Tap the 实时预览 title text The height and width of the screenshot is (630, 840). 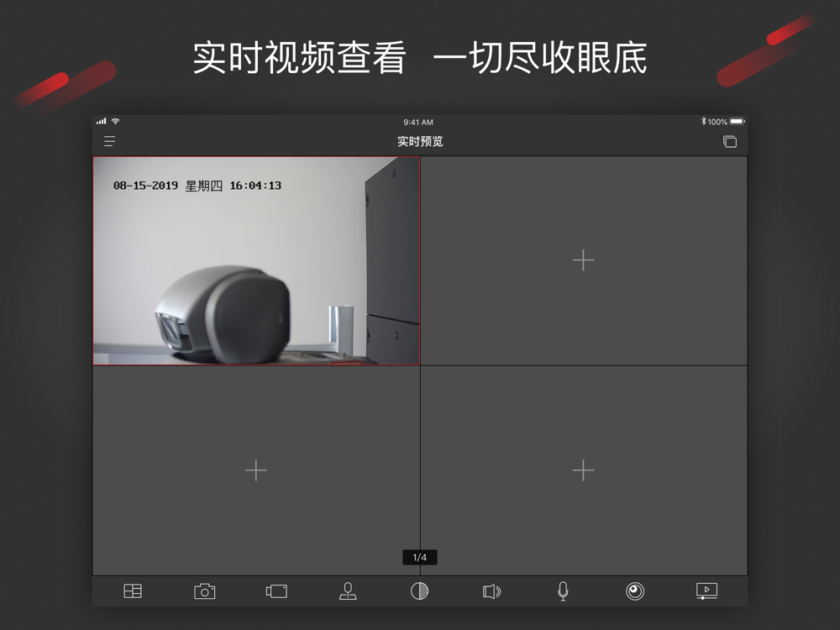click(420, 141)
